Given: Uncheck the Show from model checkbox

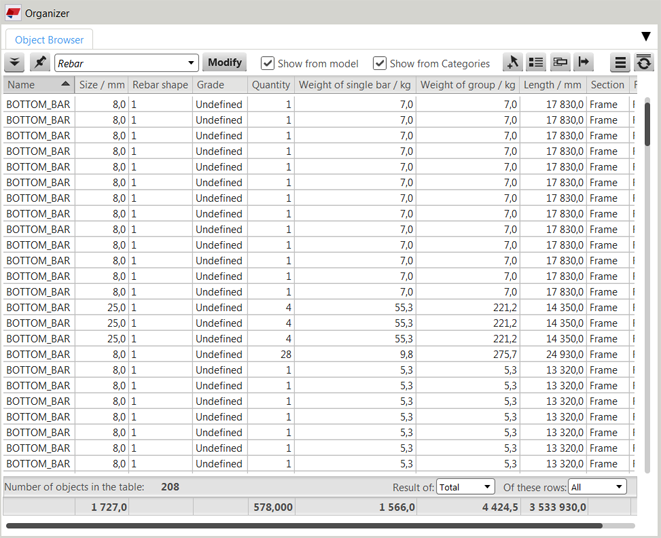Looking at the screenshot, I should (x=268, y=63).
